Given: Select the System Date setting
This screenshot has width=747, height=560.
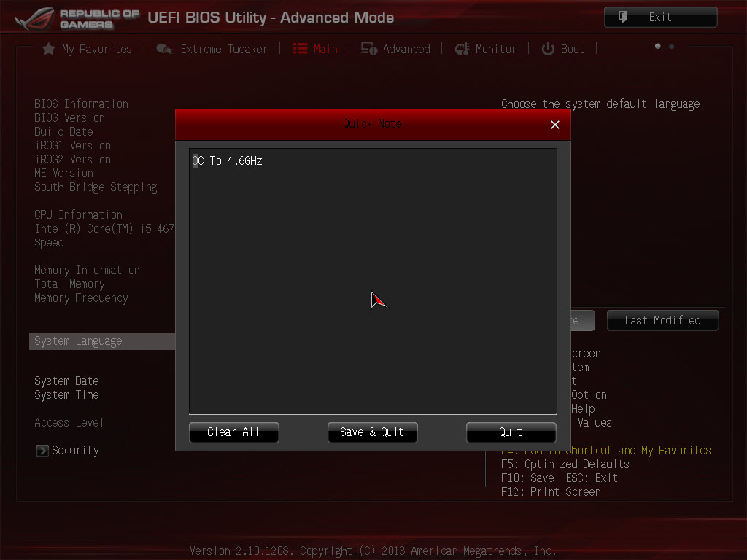Looking at the screenshot, I should coord(66,381).
